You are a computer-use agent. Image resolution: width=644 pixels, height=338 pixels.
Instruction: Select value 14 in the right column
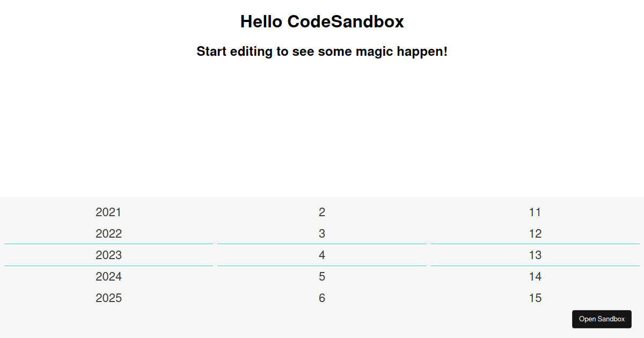pos(536,276)
